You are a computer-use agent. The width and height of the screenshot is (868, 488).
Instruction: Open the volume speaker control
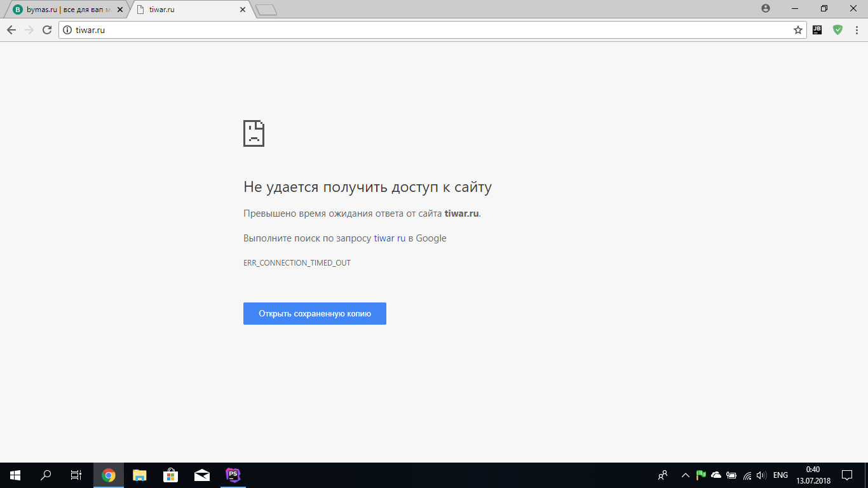(x=761, y=475)
